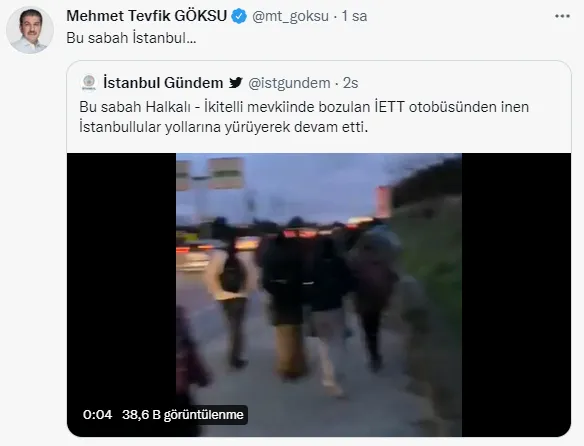Open the three-dot more options menu
Viewport: 584px width, 446px height.
point(562,16)
